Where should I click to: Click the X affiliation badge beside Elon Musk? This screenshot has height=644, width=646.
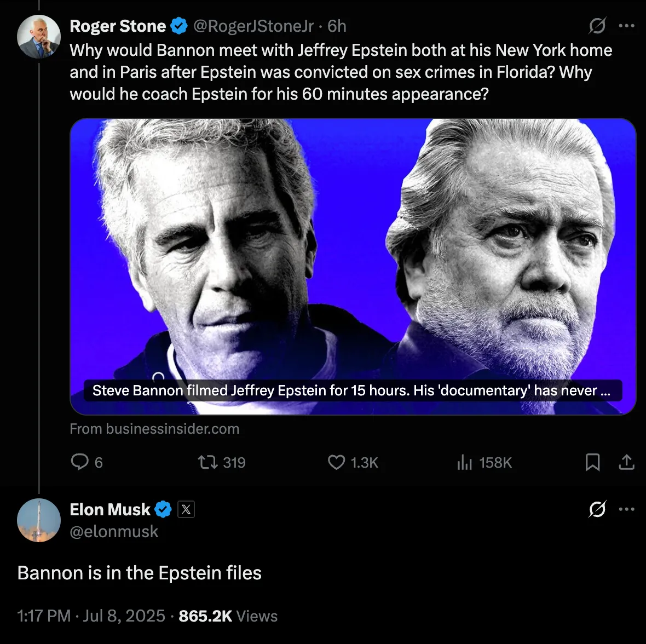point(186,510)
